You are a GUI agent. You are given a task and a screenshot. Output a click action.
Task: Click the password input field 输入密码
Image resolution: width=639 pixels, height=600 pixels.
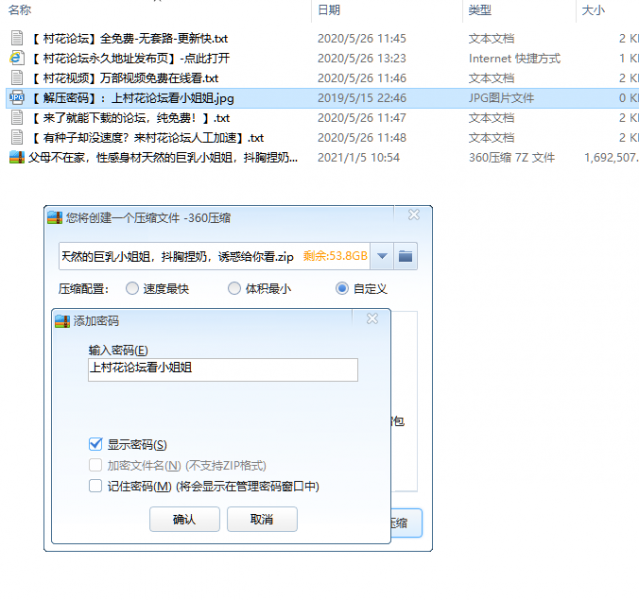point(223,370)
